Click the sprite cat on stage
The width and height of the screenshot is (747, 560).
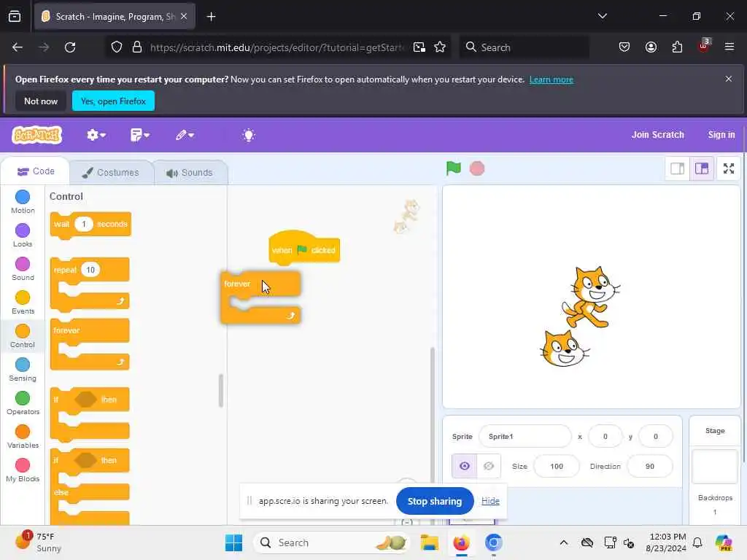(590, 297)
